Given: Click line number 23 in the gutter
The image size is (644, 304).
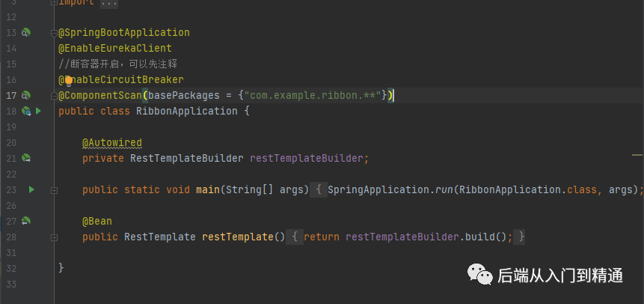Looking at the screenshot, I should click(x=11, y=189).
